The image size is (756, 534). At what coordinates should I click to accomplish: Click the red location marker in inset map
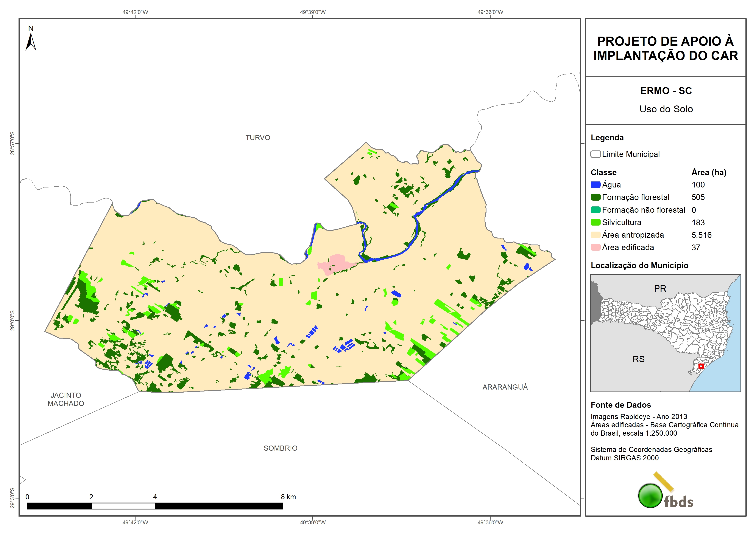(701, 366)
